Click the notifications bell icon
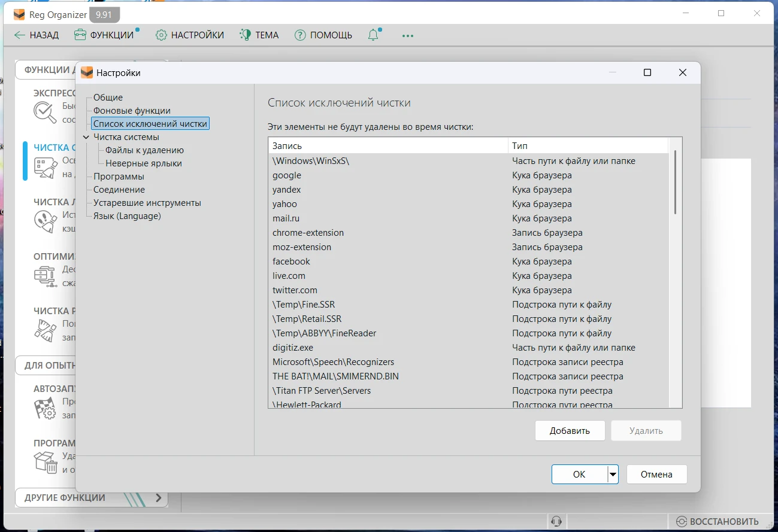This screenshot has width=778, height=532. click(373, 35)
